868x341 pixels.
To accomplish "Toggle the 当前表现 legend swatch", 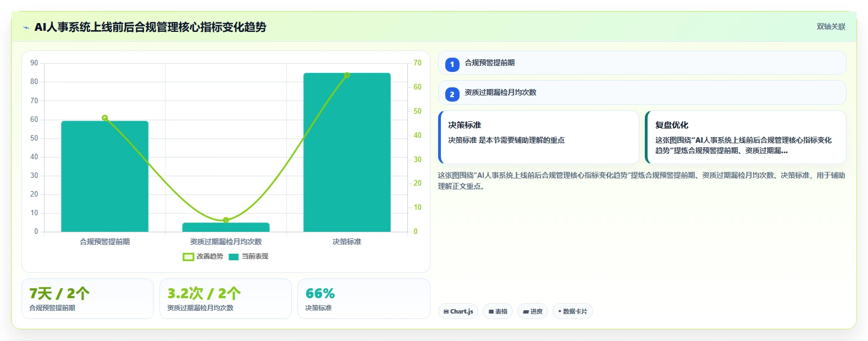I will [234, 257].
